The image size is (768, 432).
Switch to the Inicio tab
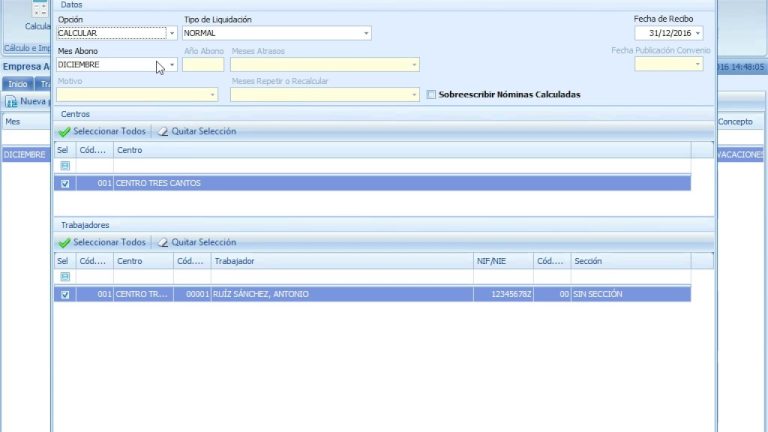coord(17,84)
